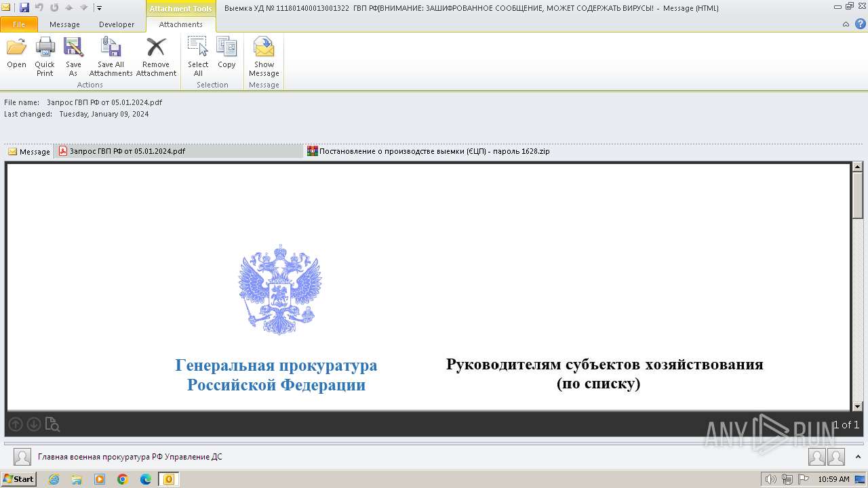The width and height of the screenshot is (868, 488).
Task: Click the Attachment Tools contextual tab header
Action: (180, 8)
